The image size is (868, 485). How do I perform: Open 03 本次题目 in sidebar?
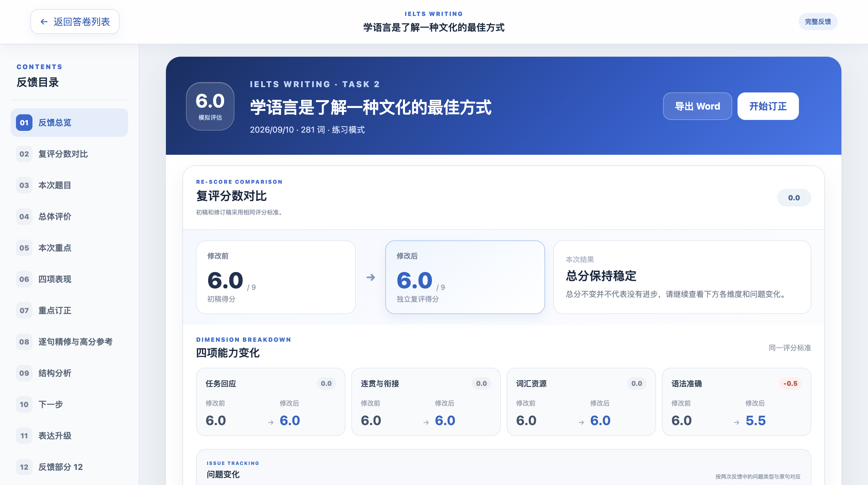(69, 185)
